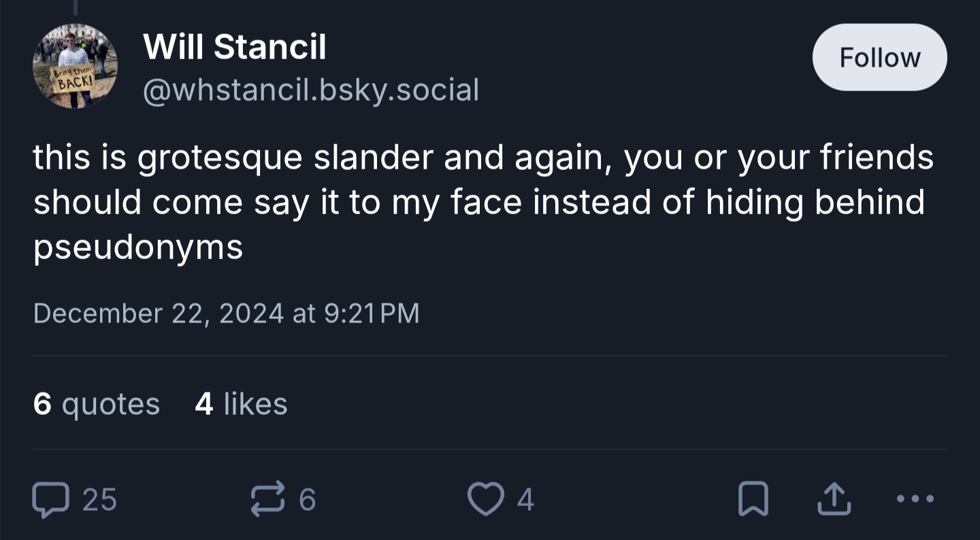
Task: Repost this post using repost icon
Action: pyautogui.click(x=268, y=499)
